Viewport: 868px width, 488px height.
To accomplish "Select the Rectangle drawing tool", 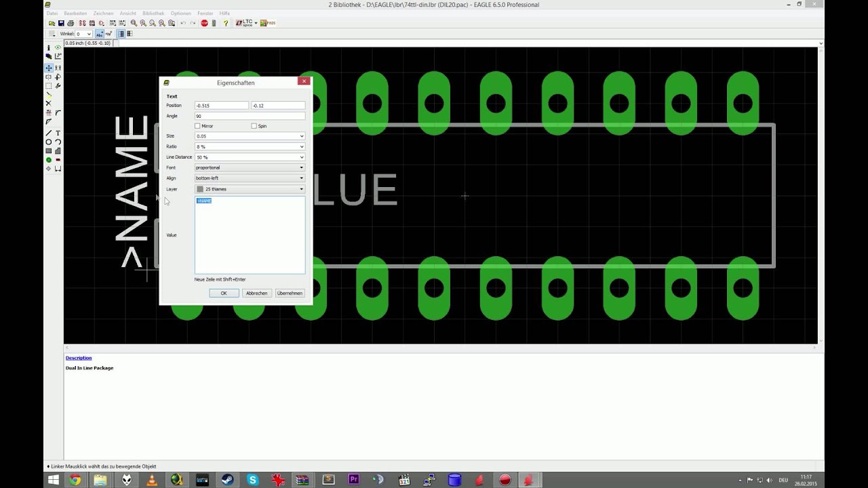I will pyautogui.click(x=49, y=150).
